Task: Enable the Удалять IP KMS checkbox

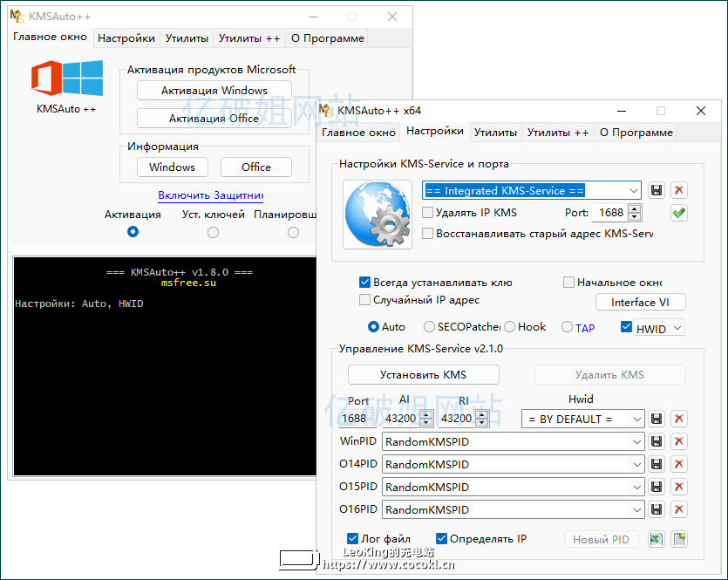Action: pyautogui.click(x=427, y=213)
